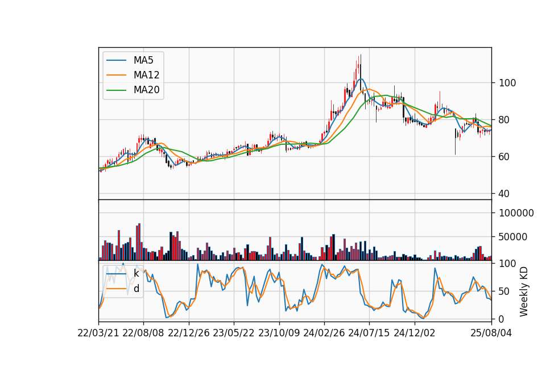Click the price axis value 60

(x=504, y=157)
